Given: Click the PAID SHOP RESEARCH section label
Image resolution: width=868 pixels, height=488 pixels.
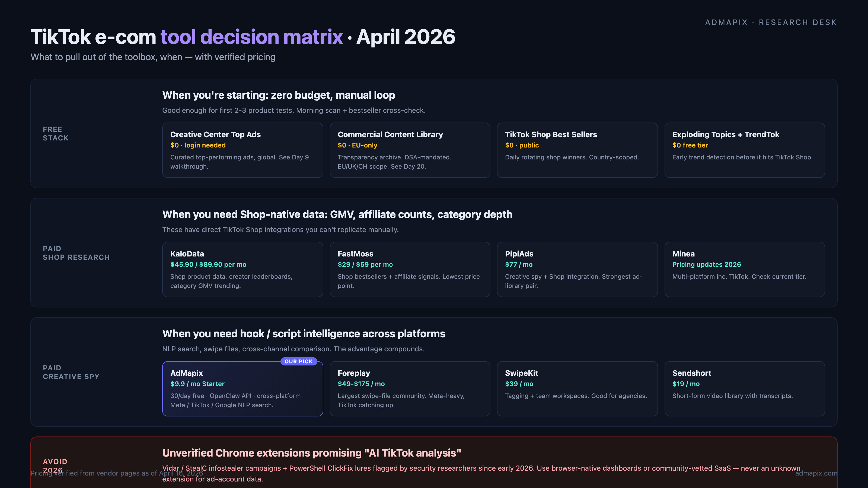Looking at the screenshot, I should (76, 253).
